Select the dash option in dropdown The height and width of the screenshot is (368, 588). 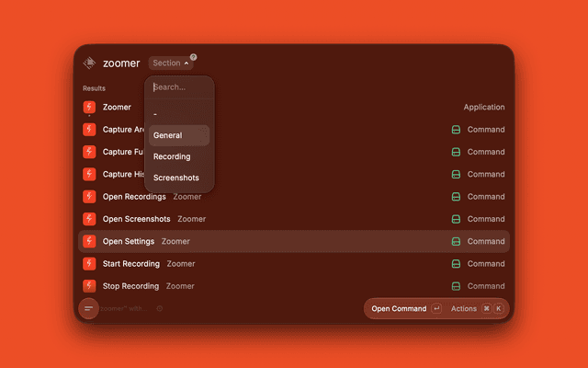(x=179, y=114)
